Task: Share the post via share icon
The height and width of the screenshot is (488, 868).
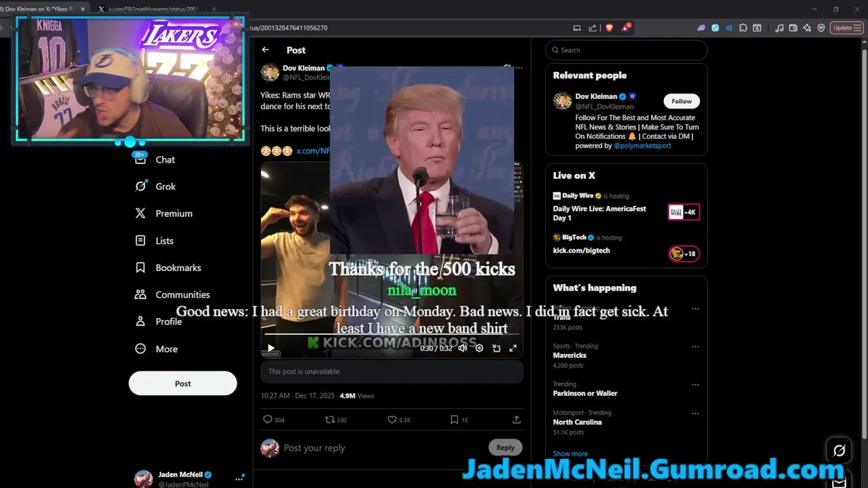Action: [516, 420]
